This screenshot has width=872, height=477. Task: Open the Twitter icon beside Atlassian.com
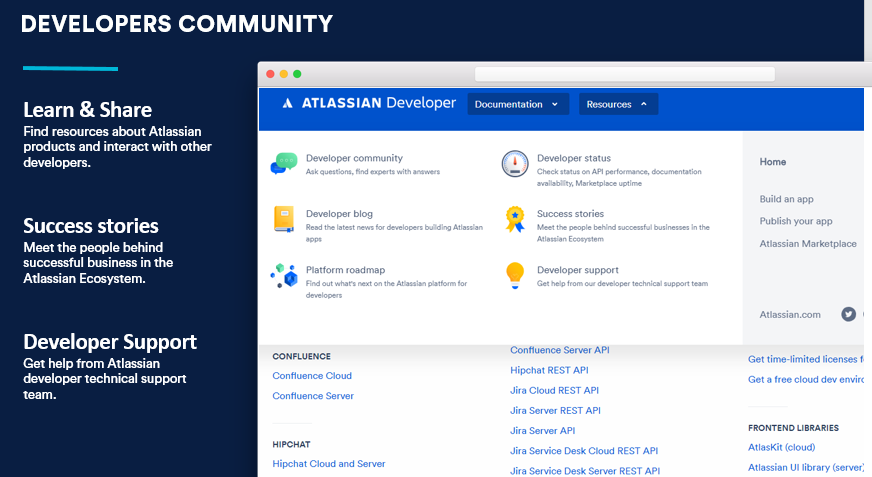coord(848,314)
